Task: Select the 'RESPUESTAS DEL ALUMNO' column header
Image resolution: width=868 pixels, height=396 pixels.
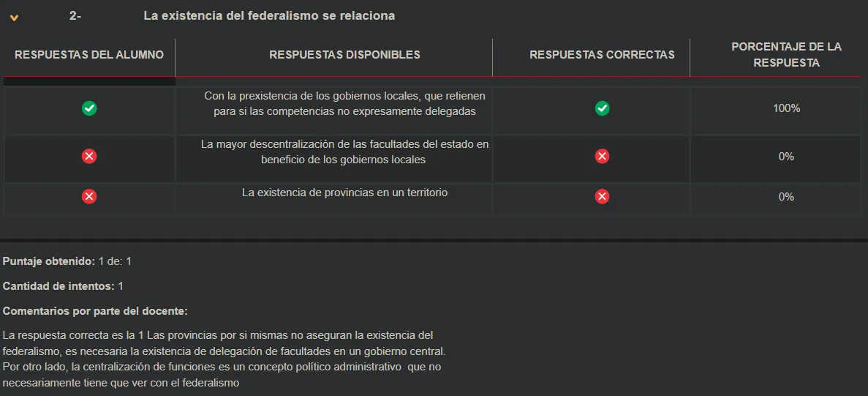Action: coord(89,55)
